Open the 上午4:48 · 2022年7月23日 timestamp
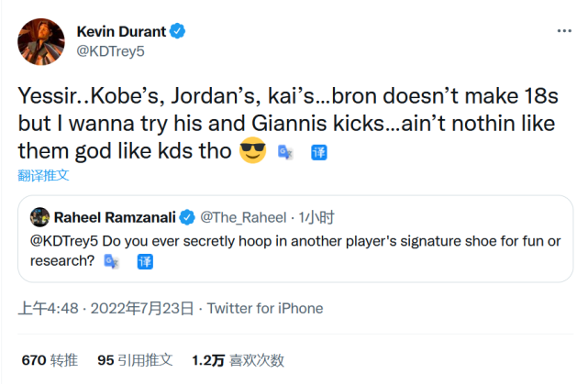This screenshot has width=588, height=384. [106, 308]
